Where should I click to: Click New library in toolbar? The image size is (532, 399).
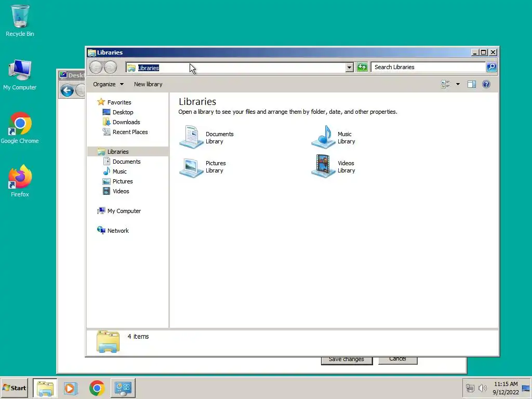[x=148, y=84]
